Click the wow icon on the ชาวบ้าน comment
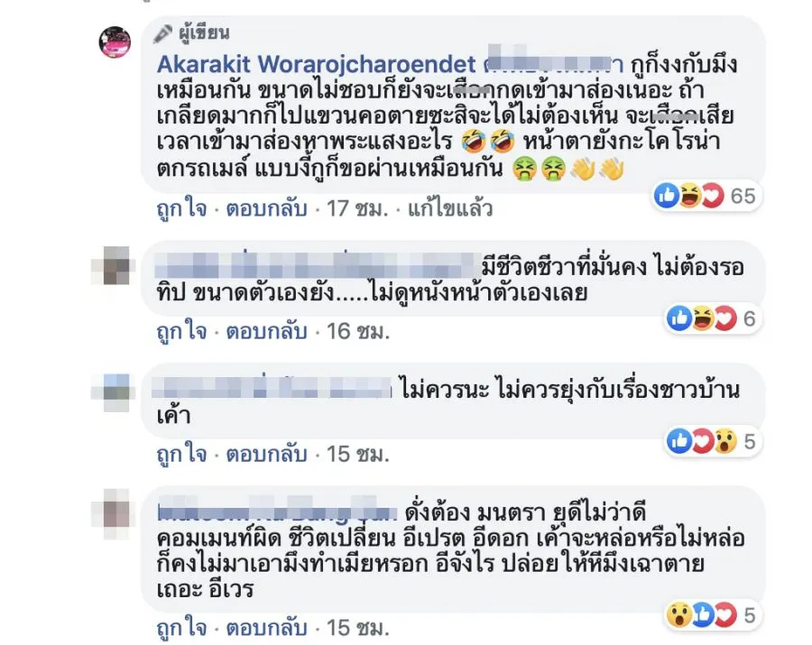812x645 pixels. tap(725, 441)
